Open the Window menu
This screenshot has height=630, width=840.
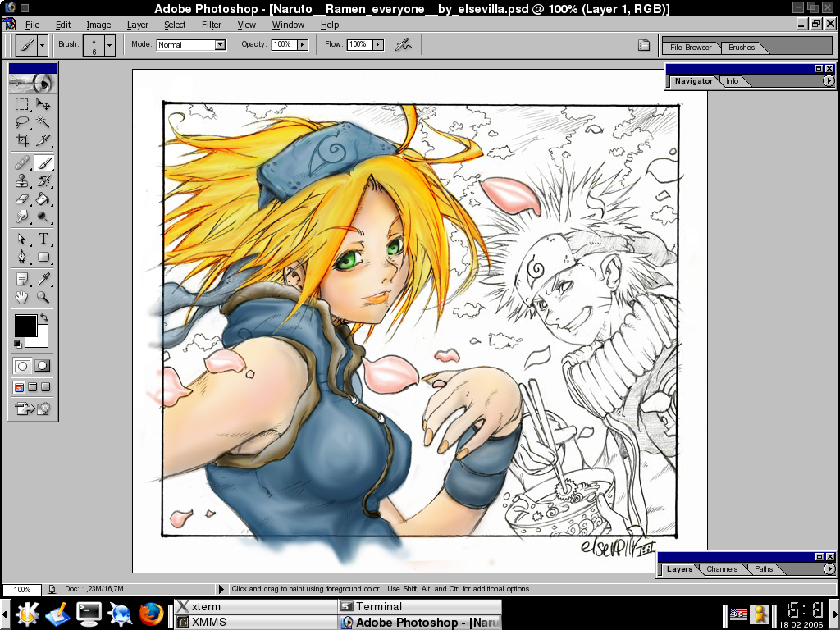click(x=288, y=25)
